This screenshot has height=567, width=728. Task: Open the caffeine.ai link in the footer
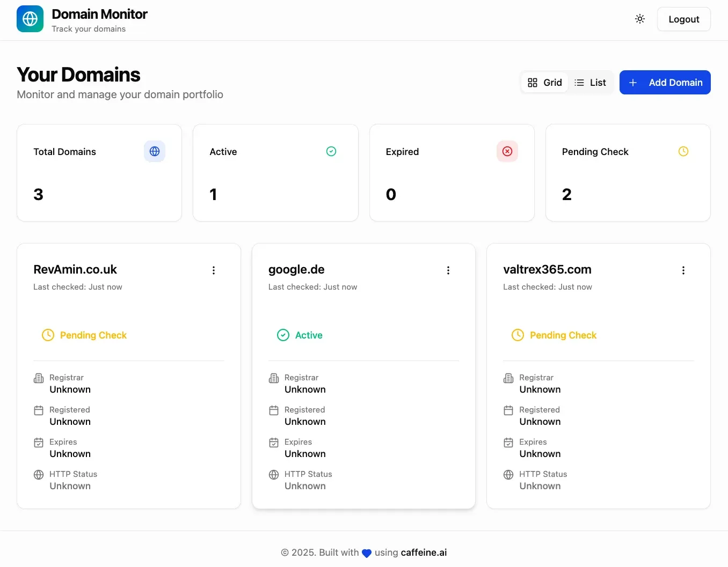[424, 552]
